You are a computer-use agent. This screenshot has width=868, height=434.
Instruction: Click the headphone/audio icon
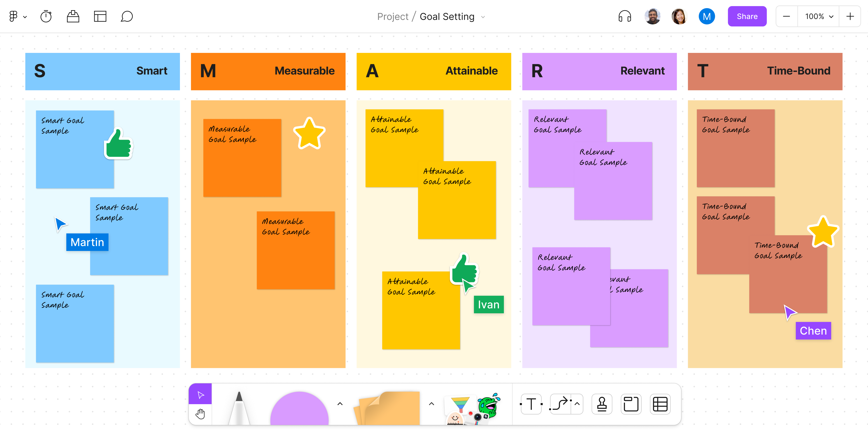point(624,16)
